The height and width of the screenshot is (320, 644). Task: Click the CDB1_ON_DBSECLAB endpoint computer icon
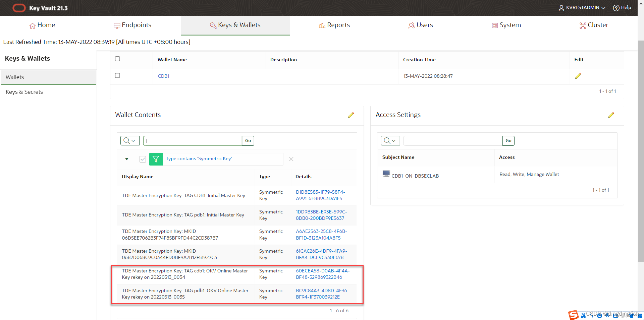click(386, 174)
